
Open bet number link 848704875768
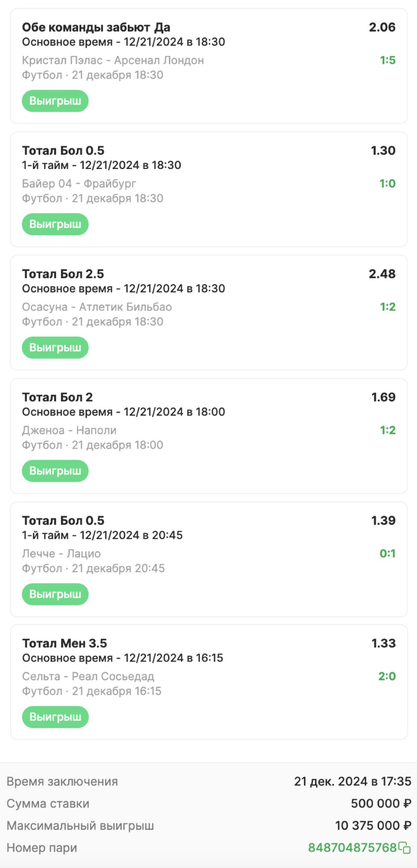(353, 848)
